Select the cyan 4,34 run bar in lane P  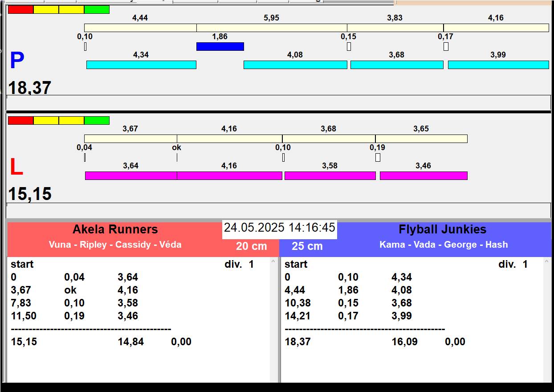(141, 65)
